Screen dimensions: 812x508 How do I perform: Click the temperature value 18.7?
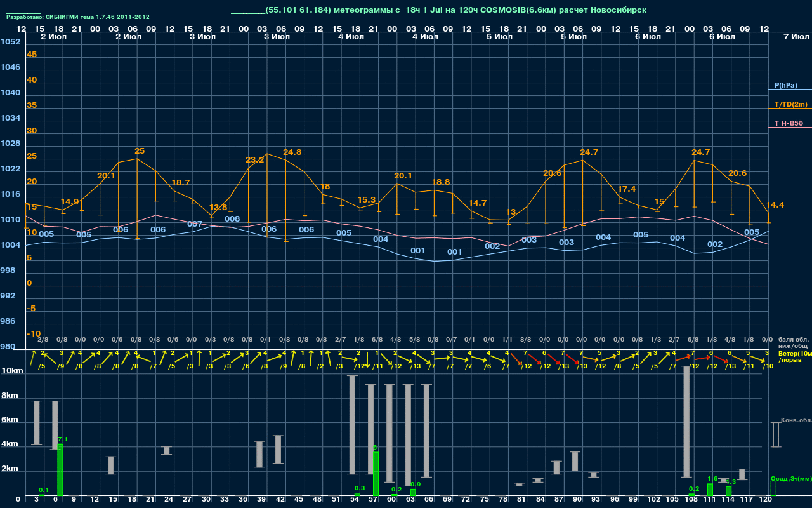tap(181, 183)
